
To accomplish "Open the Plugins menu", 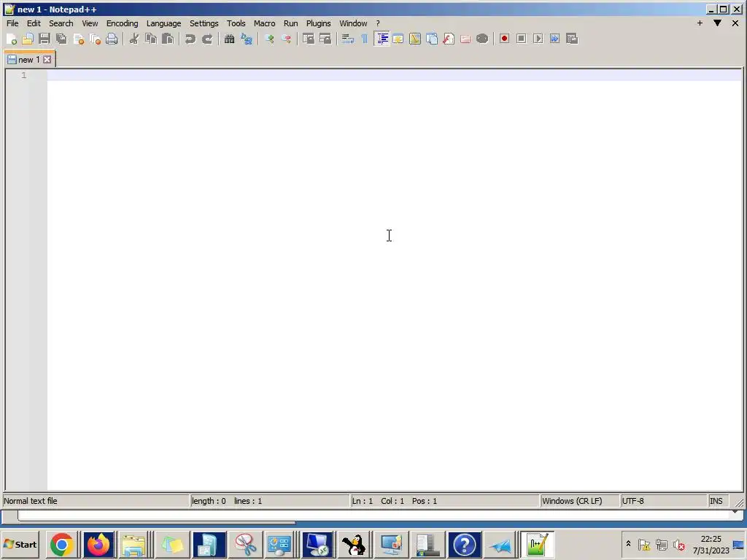I will click(318, 23).
